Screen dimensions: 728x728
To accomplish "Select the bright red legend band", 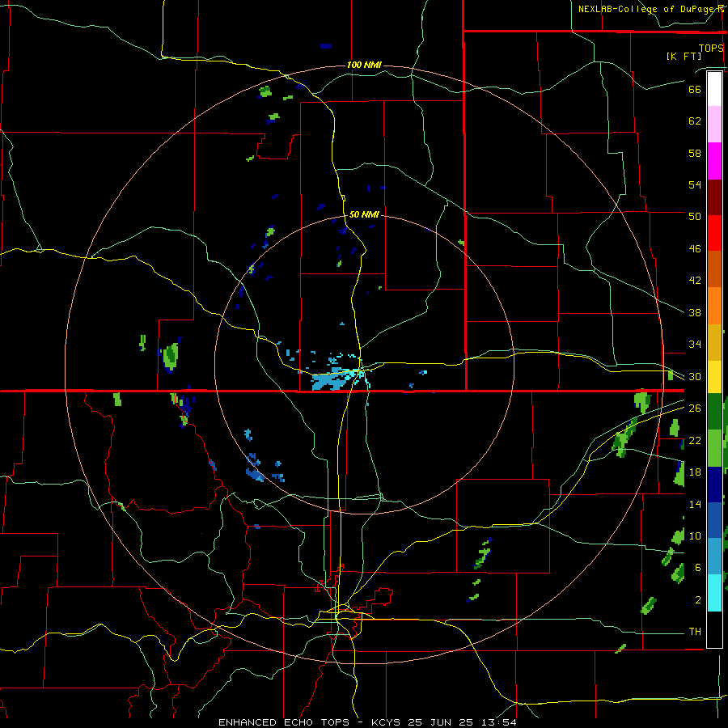I will (x=714, y=233).
